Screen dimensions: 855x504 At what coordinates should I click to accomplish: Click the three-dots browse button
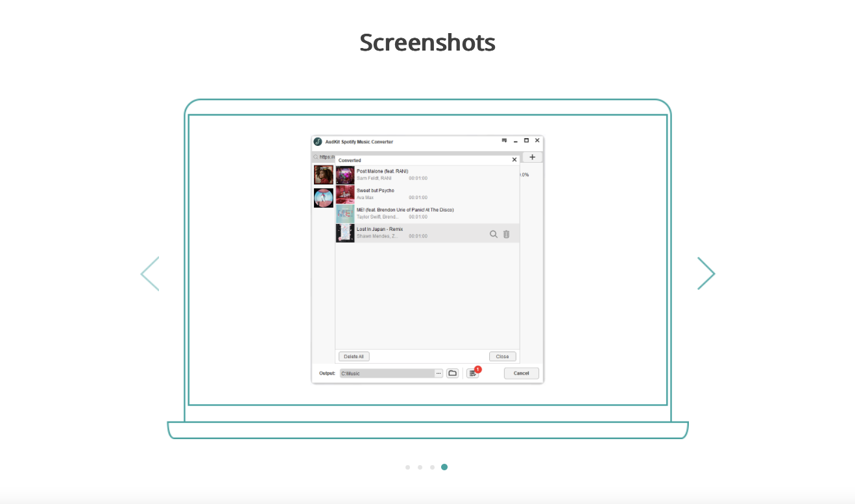coord(439,374)
